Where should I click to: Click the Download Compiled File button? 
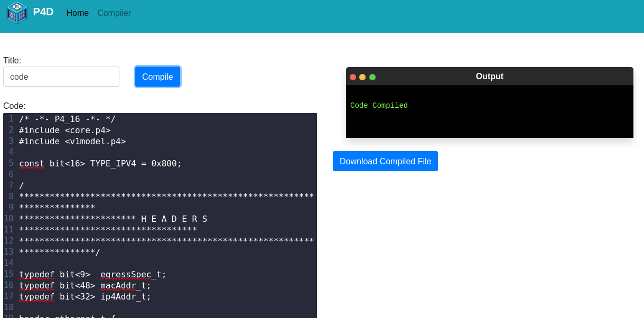point(385,161)
